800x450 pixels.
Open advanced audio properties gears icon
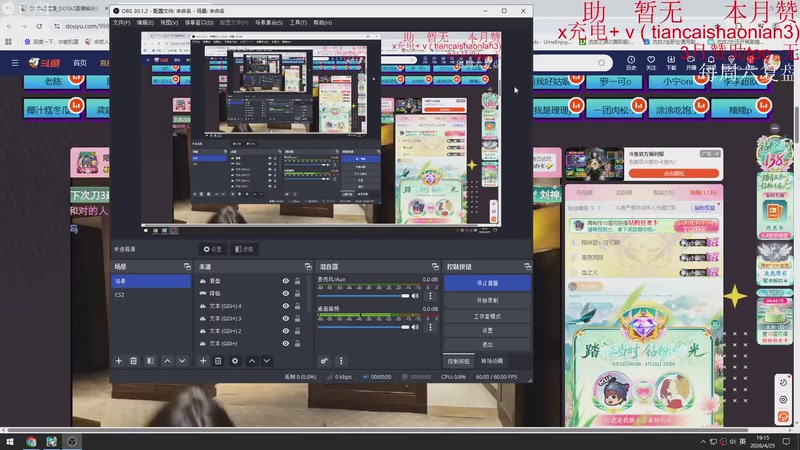pos(324,361)
